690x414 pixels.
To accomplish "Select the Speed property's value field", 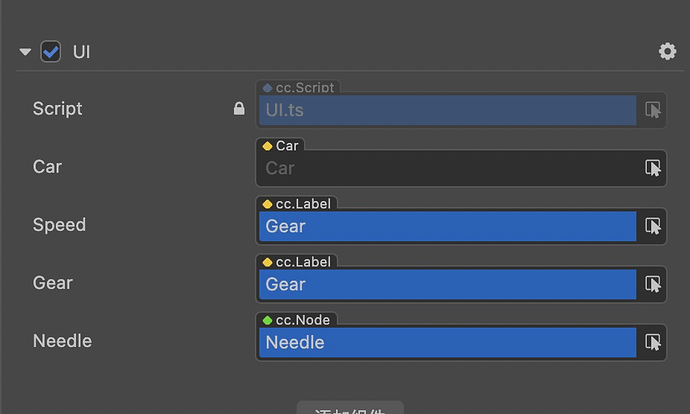I will (x=446, y=226).
